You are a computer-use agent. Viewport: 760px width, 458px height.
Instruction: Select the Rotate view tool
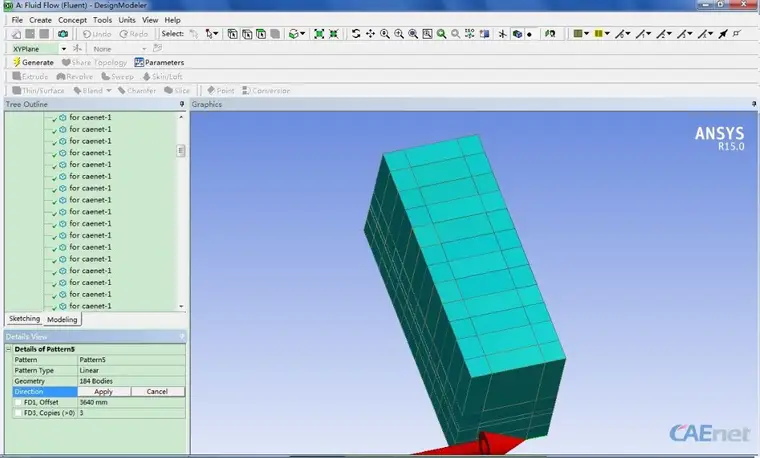tap(356, 34)
